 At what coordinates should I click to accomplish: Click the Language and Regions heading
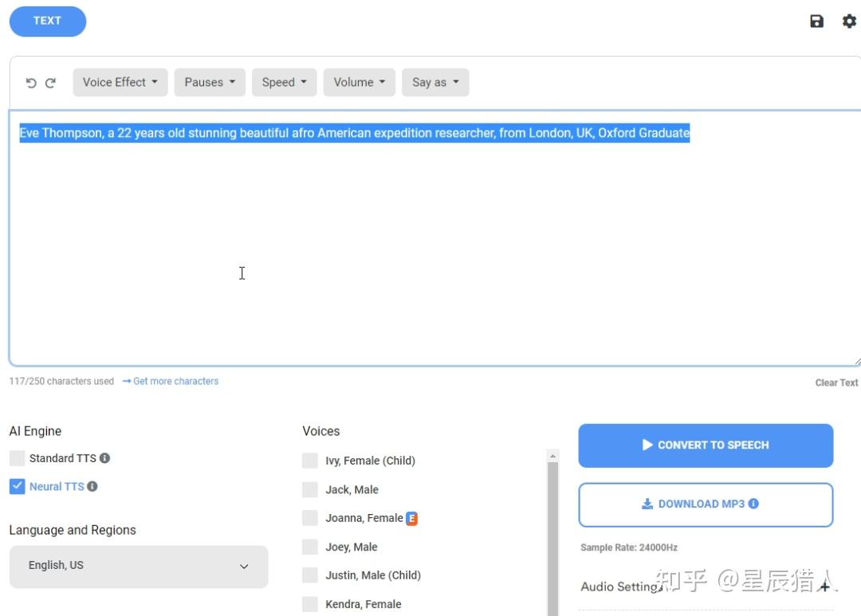73,530
